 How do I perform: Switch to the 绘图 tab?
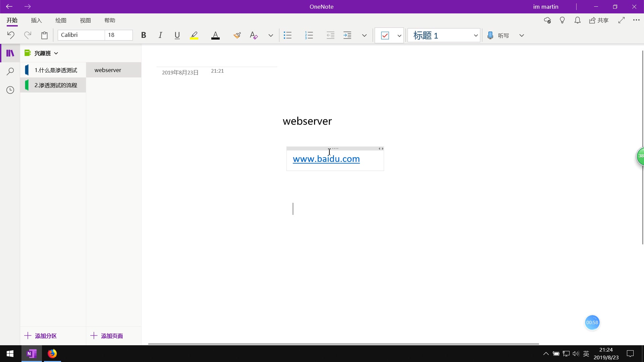pos(61,20)
